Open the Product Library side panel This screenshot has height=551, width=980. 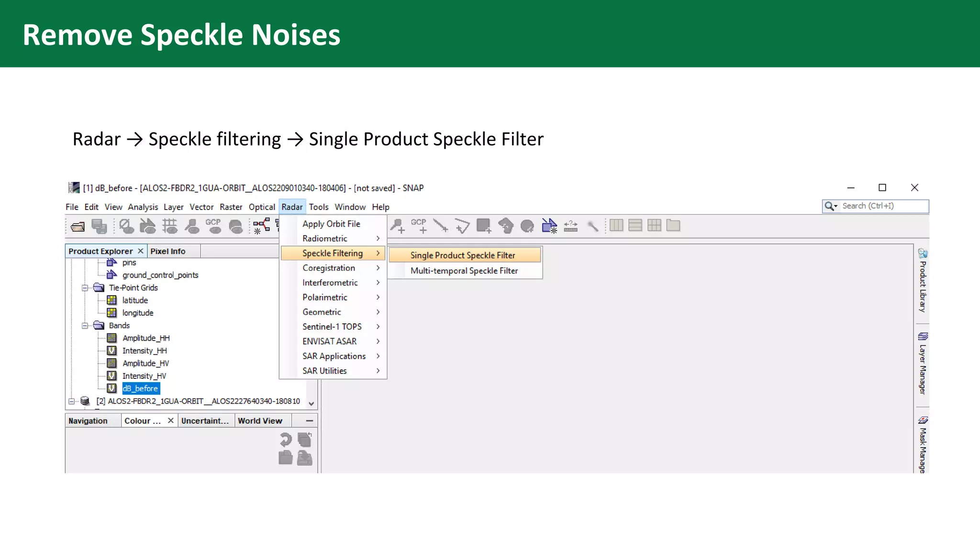click(923, 281)
